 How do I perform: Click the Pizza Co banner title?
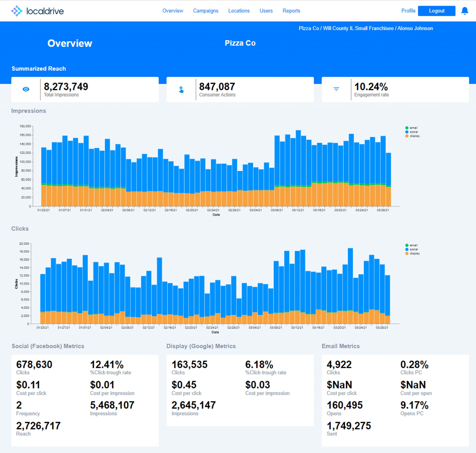click(x=240, y=43)
